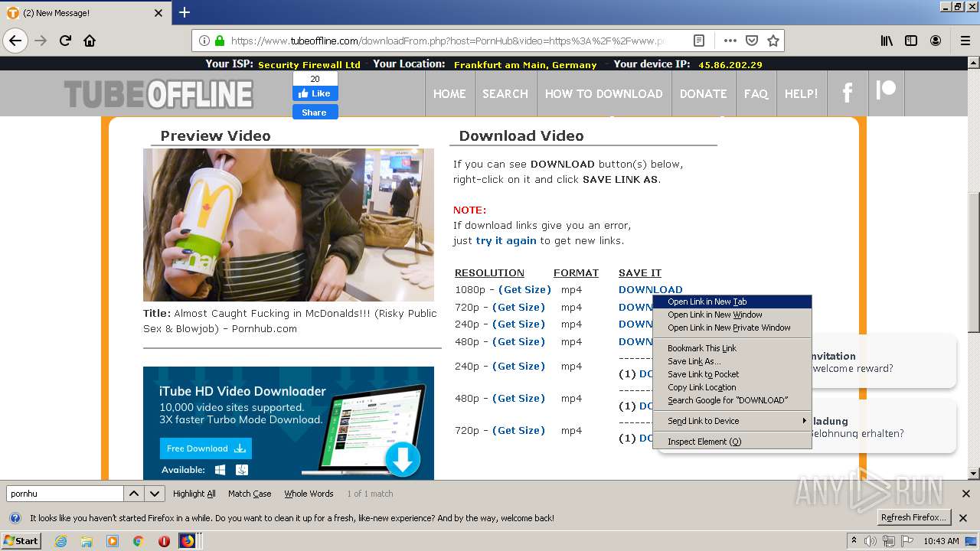This screenshot has width=980, height=551.
Task: Open Windows Explorer folder in taskbar
Action: 87,541
